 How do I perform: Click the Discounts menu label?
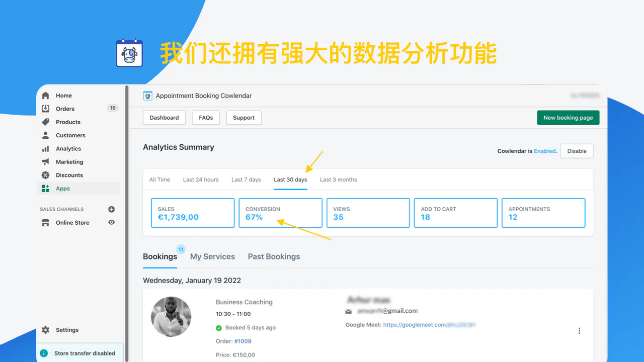69,175
